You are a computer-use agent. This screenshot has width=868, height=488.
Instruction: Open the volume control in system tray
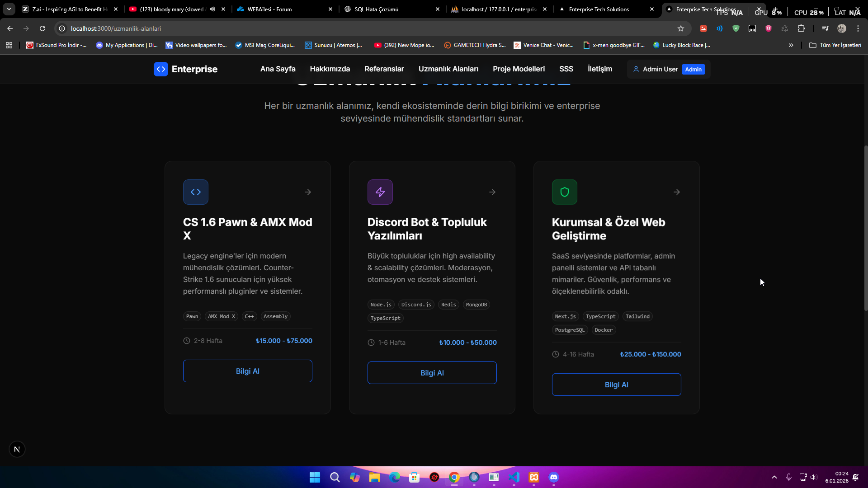click(x=814, y=477)
